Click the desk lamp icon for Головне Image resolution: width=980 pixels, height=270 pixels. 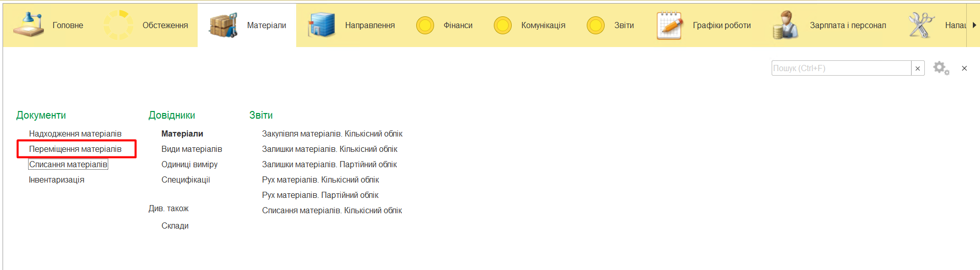tap(28, 25)
